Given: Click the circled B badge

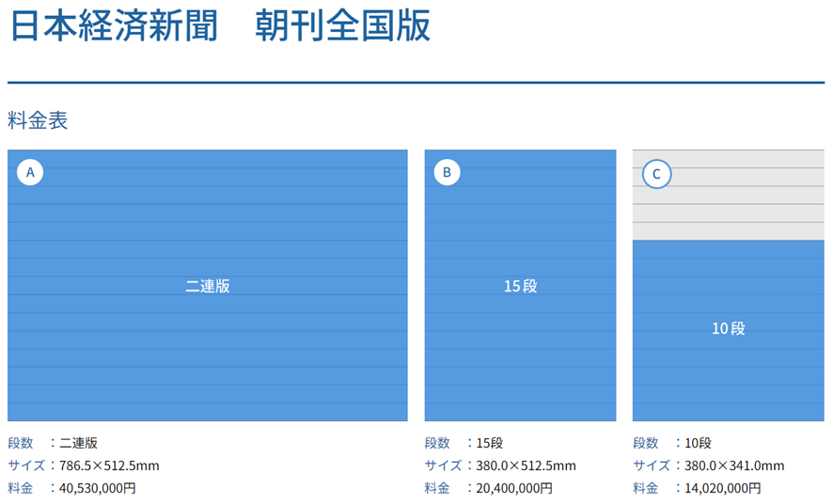Looking at the screenshot, I should [x=447, y=173].
